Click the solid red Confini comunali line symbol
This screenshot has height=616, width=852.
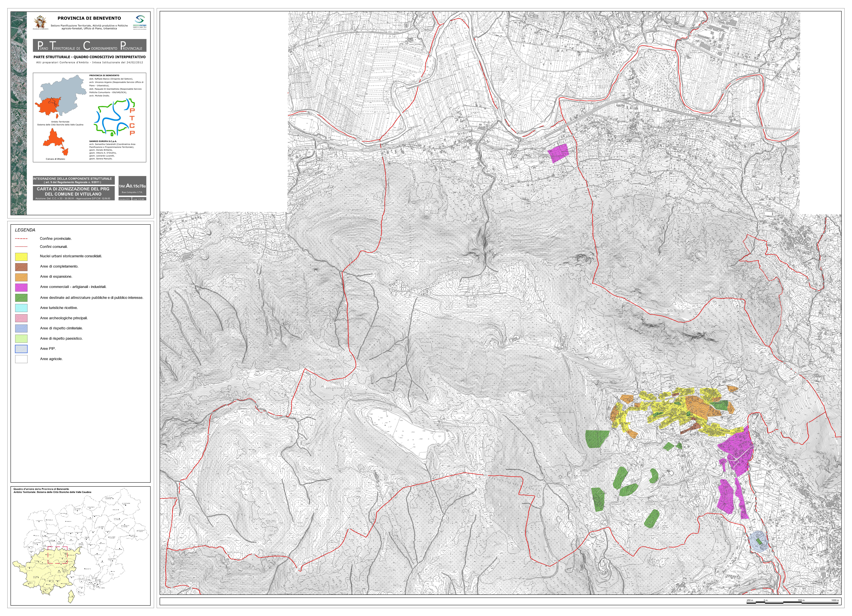pyautogui.click(x=21, y=247)
